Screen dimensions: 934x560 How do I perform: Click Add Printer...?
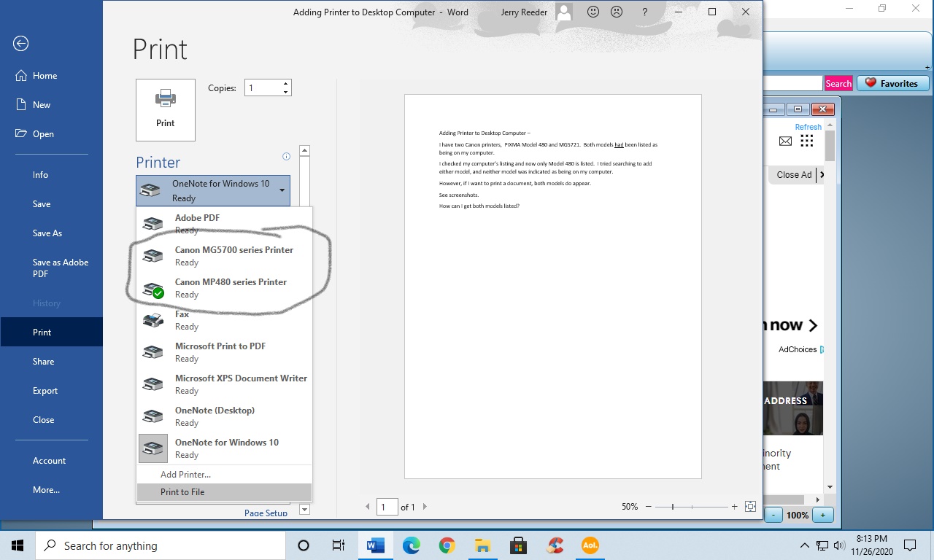point(224,475)
